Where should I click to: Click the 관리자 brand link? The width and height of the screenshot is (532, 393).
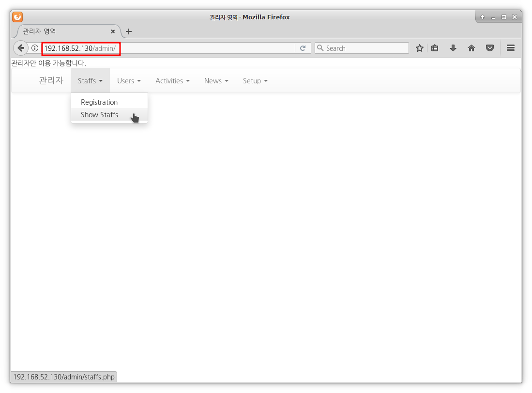pyautogui.click(x=51, y=80)
